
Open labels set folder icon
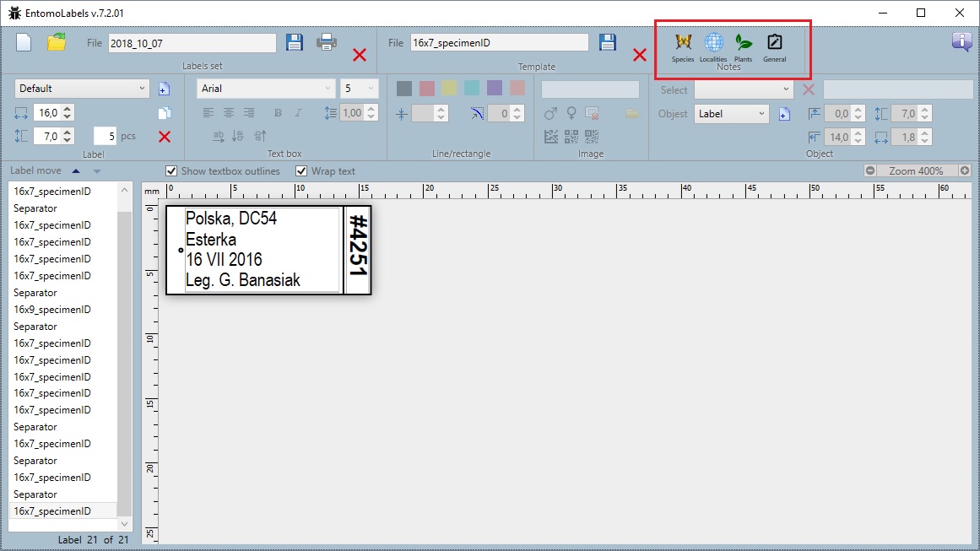coord(57,42)
